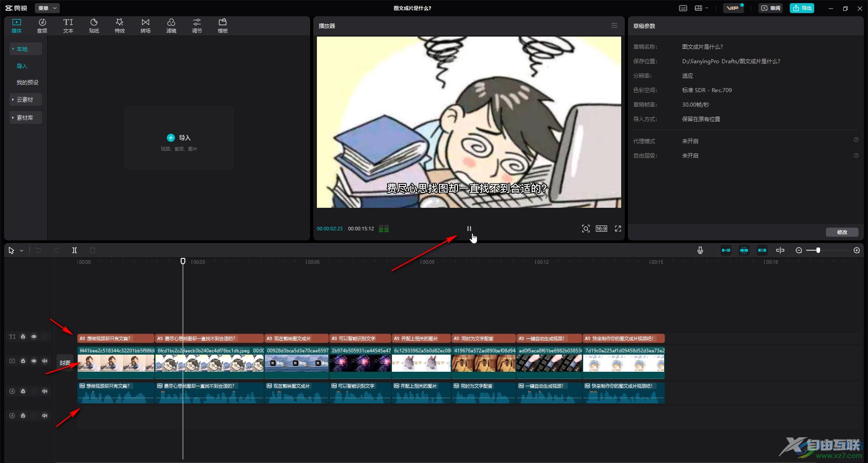Open the 特效 effects tab
This screenshot has width=868, height=463.
click(x=120, y=26)
